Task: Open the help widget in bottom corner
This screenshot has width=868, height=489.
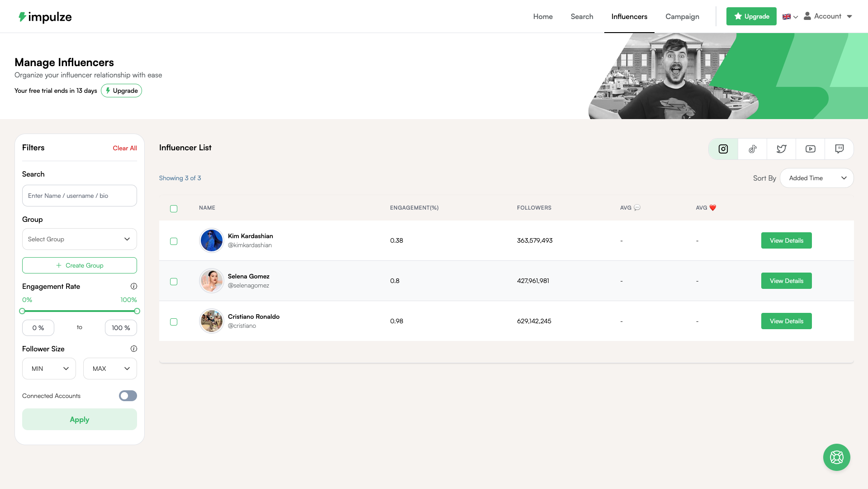Action: click(836, 457)
